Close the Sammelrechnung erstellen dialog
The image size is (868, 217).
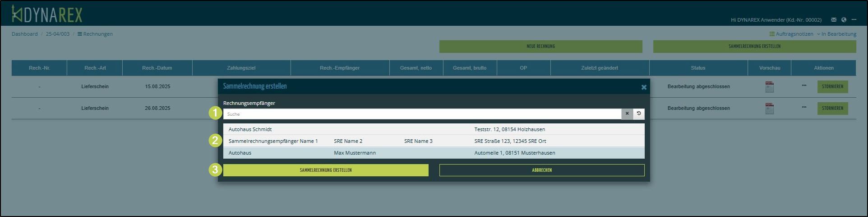coord(644,87)
